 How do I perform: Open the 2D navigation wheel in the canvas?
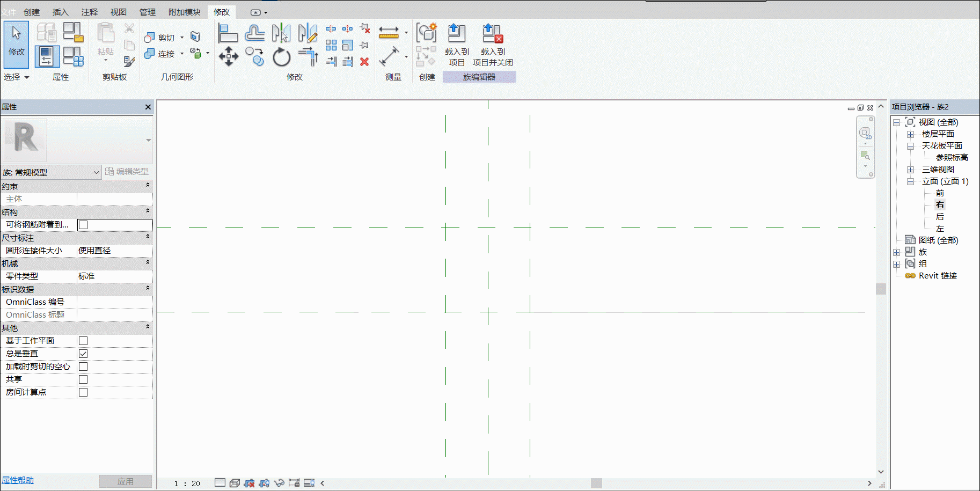tap(865, 133)
